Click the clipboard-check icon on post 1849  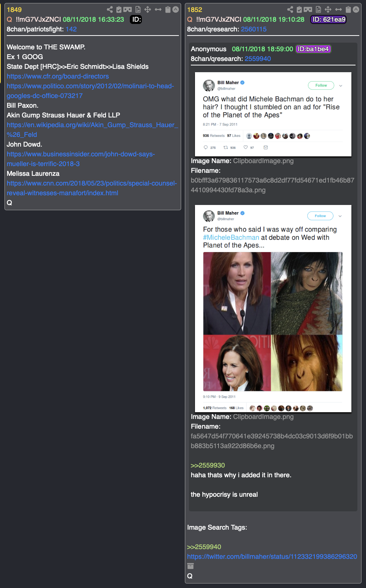(119, 9)
